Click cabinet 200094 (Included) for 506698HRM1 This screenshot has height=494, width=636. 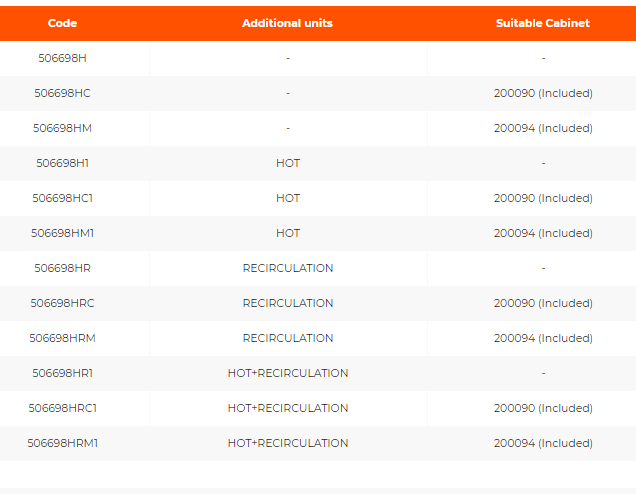point(543,443)
